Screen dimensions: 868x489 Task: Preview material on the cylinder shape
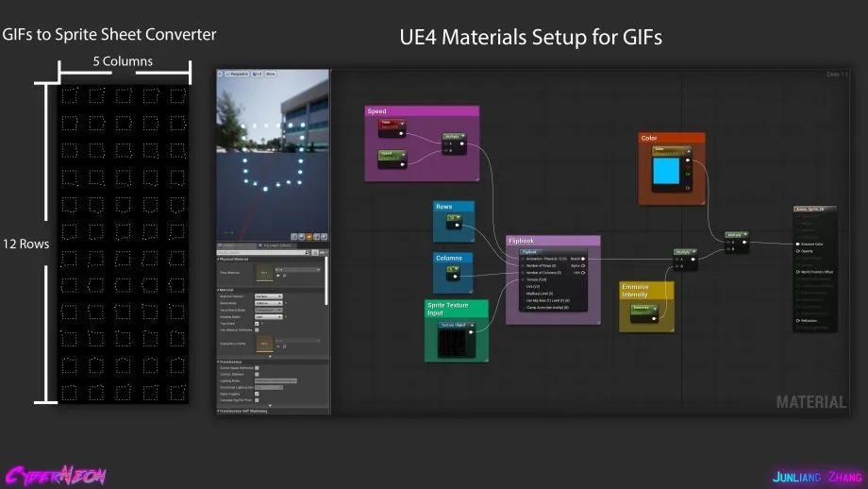[x=294, y=236]
